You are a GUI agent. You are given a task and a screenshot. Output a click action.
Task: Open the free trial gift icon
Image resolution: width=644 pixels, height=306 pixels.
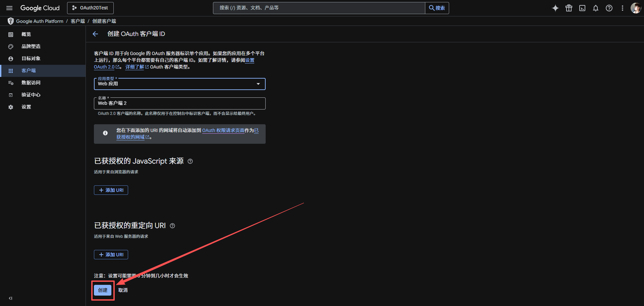(x=569, y=8)
